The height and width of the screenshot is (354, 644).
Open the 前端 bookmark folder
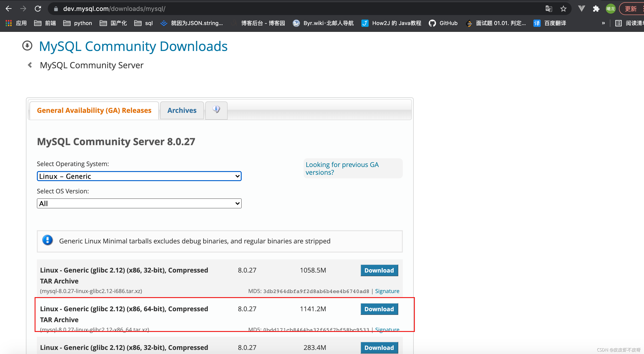(45, 23)
